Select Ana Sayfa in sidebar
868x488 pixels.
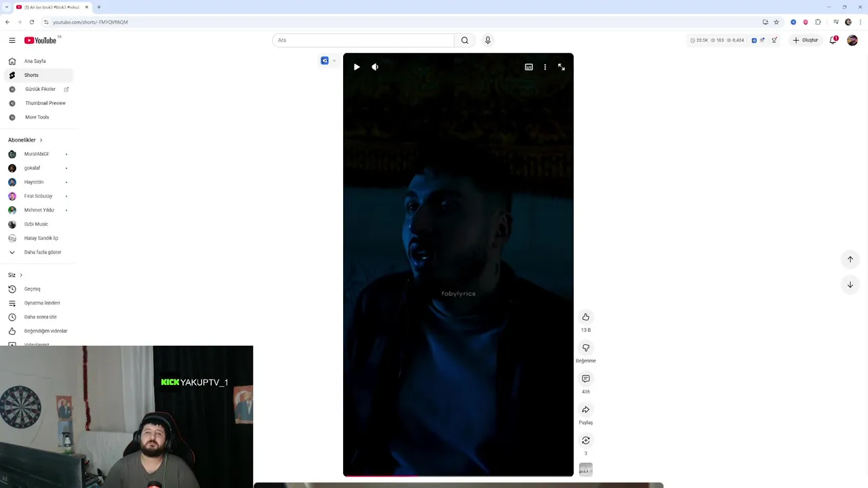pyautogui.click(x=39, y=61)
